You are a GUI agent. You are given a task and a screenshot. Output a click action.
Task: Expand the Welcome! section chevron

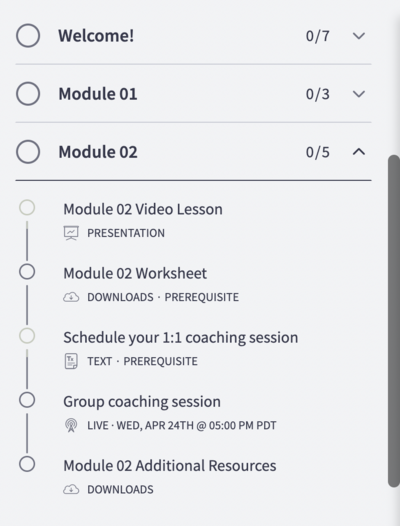[x=359, y=36]
